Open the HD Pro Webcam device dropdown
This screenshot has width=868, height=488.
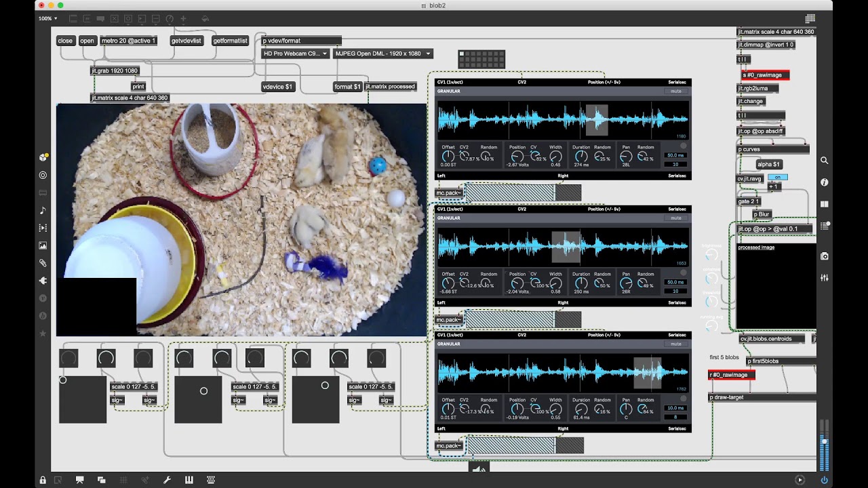tap(296, 54)
